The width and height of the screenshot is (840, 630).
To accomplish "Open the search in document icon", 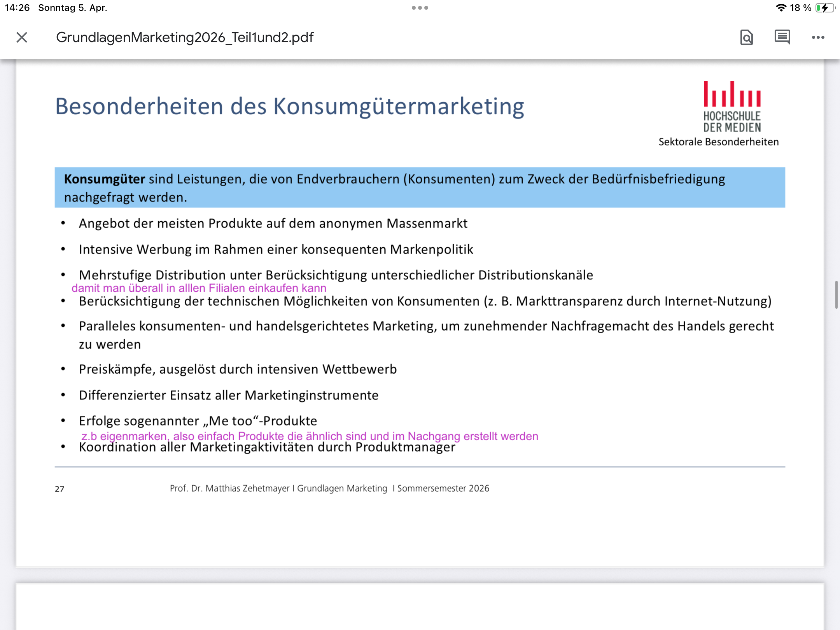I will pos(746,37).
